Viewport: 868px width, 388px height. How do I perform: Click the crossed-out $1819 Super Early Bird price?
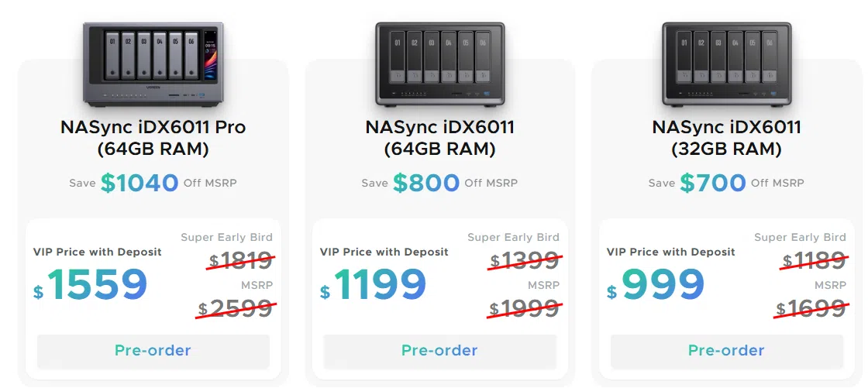click(x=241, y=261)
